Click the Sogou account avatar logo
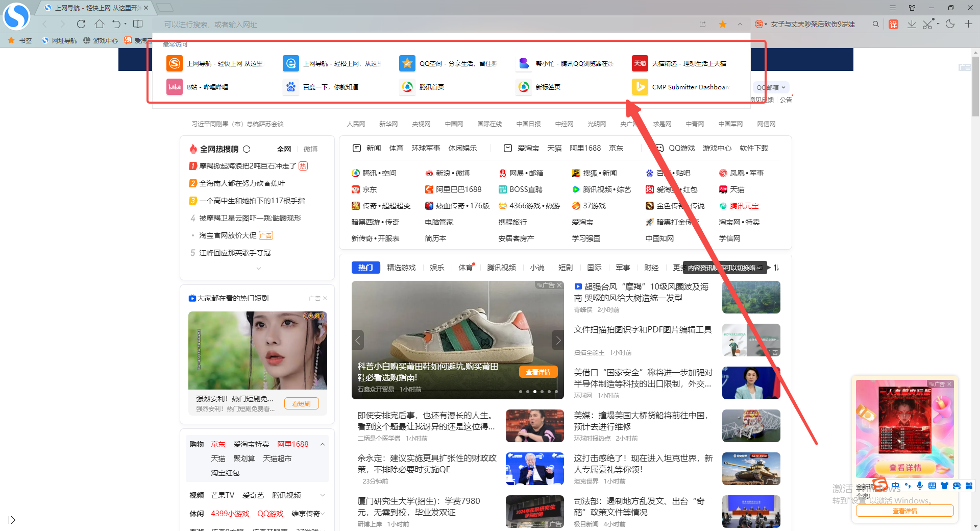 tap(16, 16)
